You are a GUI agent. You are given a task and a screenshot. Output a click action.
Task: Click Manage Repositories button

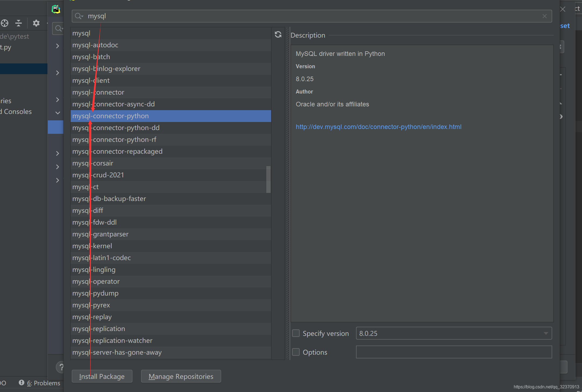pyautogui.click(x=181, y=376)
